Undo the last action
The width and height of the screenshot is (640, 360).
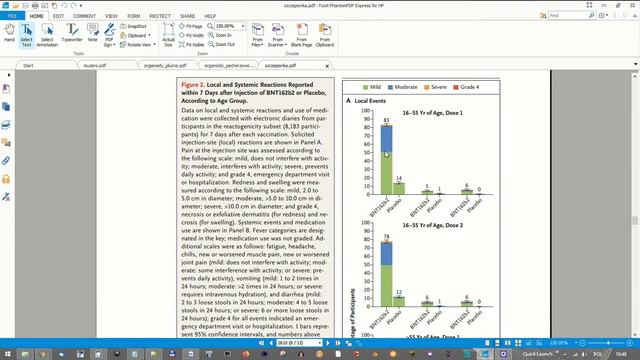[64, 5]
